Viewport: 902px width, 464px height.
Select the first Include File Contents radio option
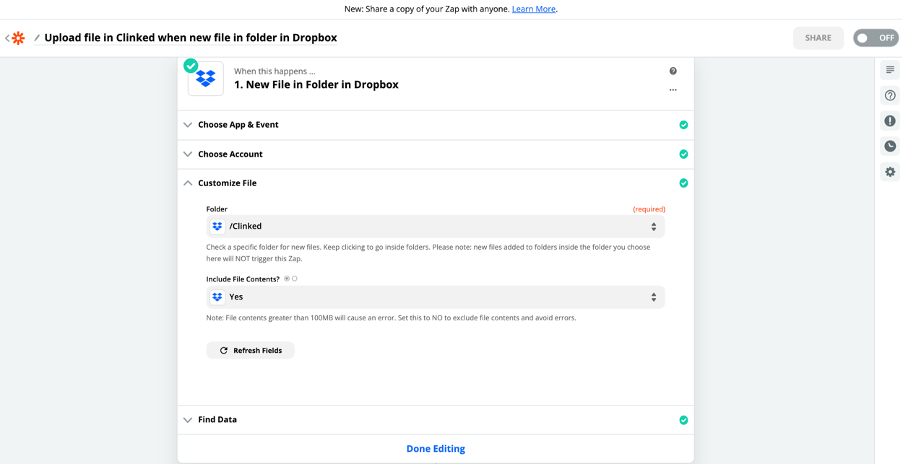287,279
